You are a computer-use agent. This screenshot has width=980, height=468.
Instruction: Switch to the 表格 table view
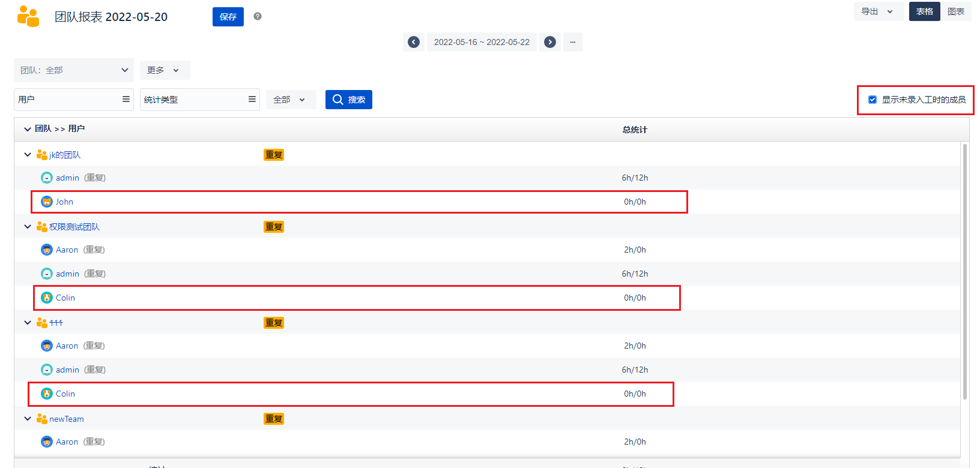924,11
